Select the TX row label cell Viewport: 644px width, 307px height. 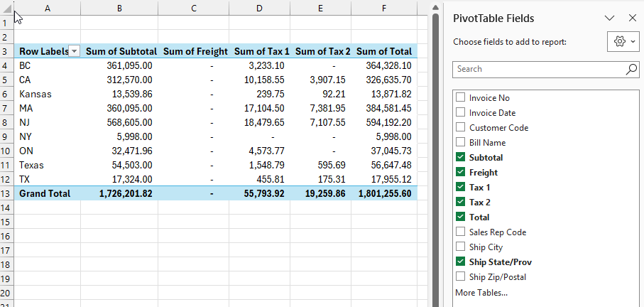[48, 179]
